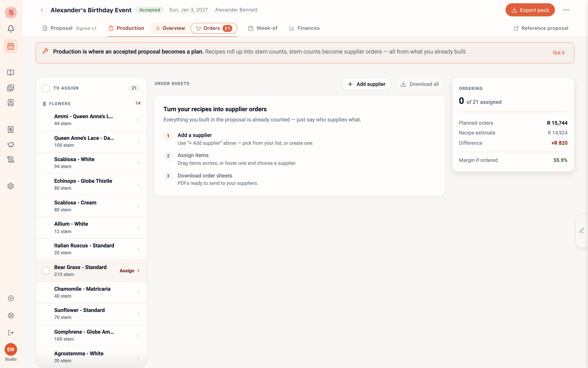
Task: Open the notifications bell in sidebar
Action: [11, 29]
